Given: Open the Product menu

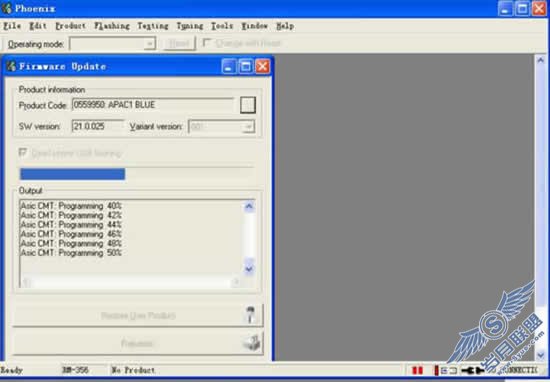Looking at the screenshot, I should pyautogui.click(x=70, y=26).
